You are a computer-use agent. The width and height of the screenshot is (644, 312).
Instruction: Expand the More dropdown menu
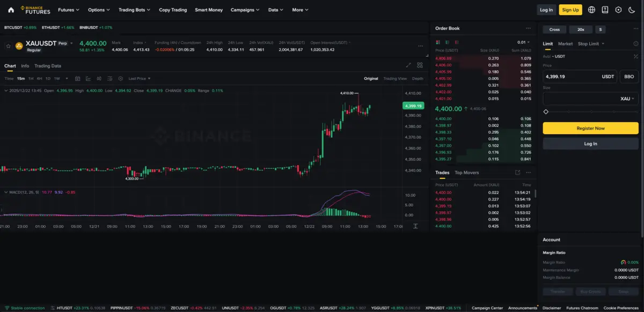300,10
